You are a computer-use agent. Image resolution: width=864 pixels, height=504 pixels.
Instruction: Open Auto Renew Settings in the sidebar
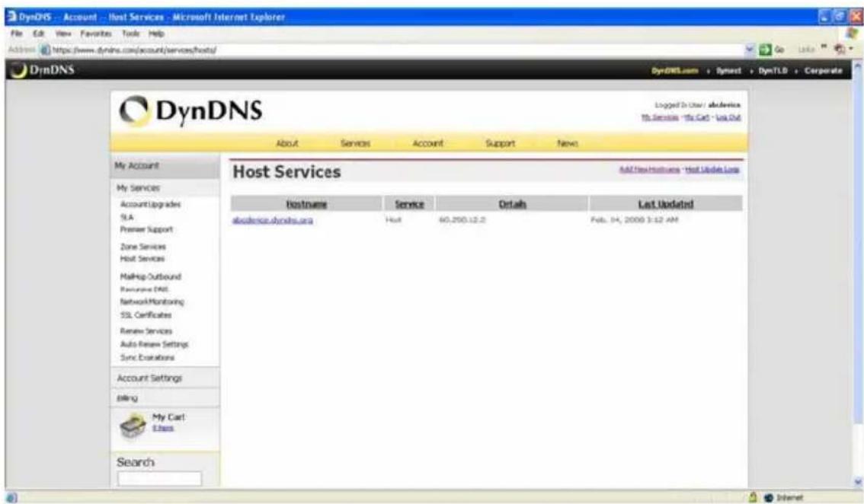point(154,344)
